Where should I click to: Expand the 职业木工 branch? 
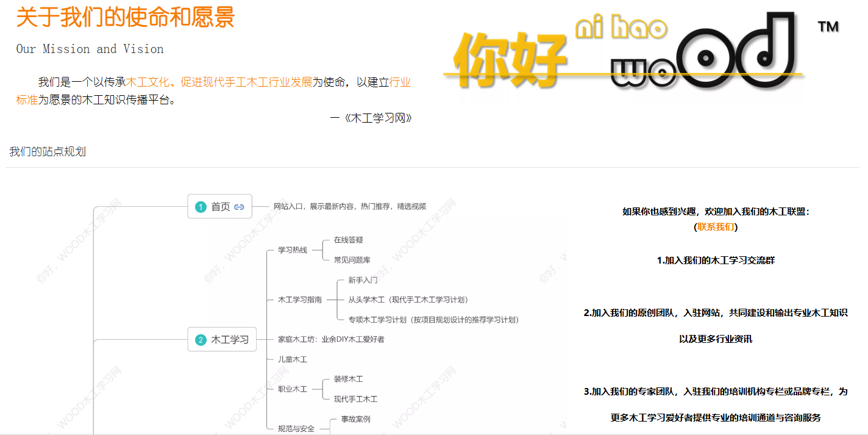293,389
